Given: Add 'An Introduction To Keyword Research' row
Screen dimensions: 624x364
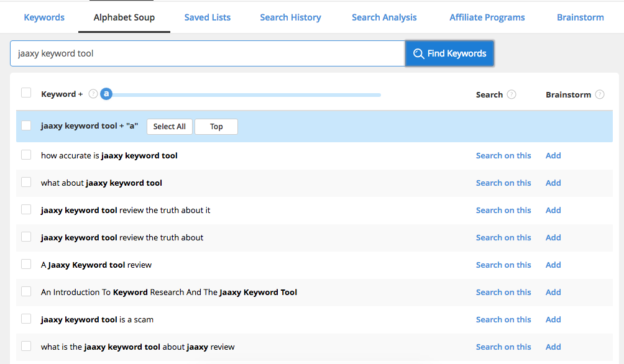Looking at the screenshot, I should pyautogui.click(x=553, y=293).
